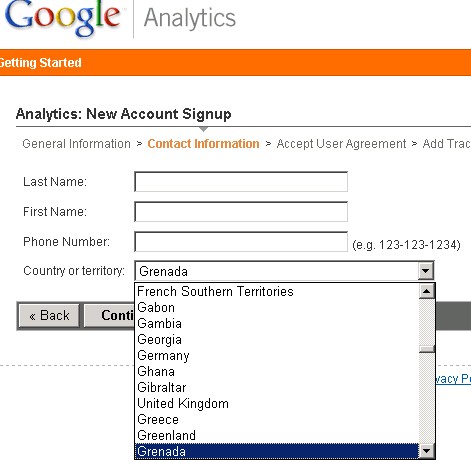
Task: Open the Contact Information step
Action: click(x=203, y=144)
